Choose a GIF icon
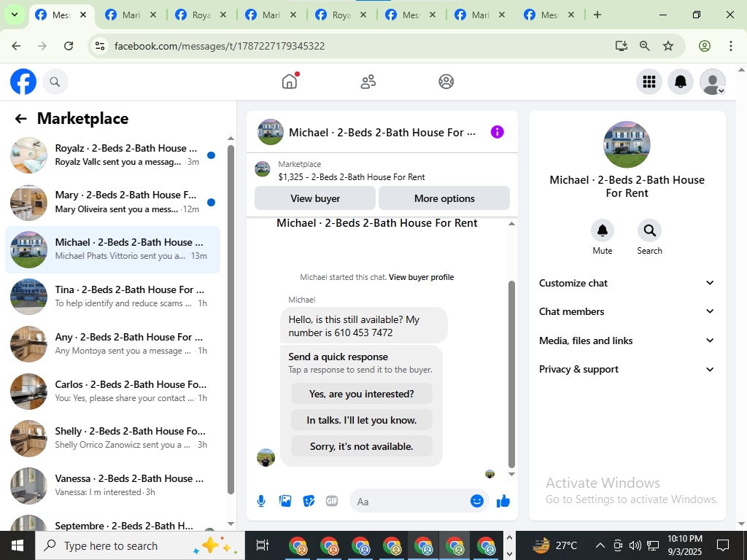This screenshot has height=560, width=747. pos(332,501)
